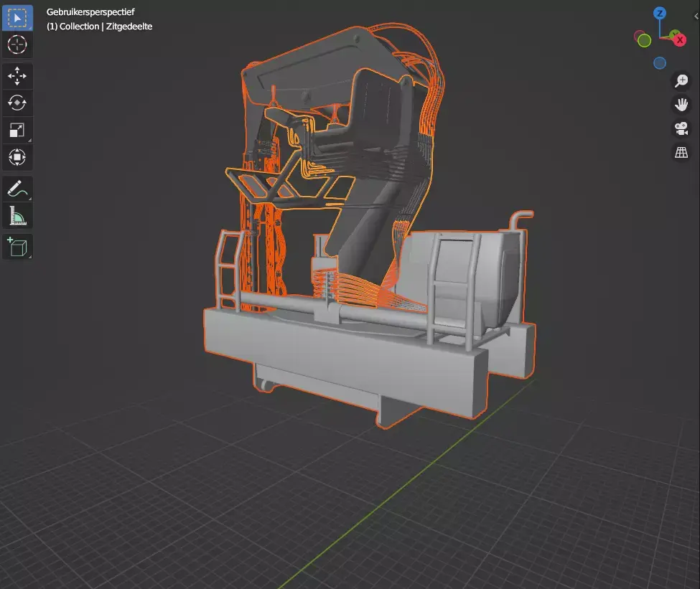Click the red X axis on gizmo
The image size is (700, 589).
[x=680, y=40]
